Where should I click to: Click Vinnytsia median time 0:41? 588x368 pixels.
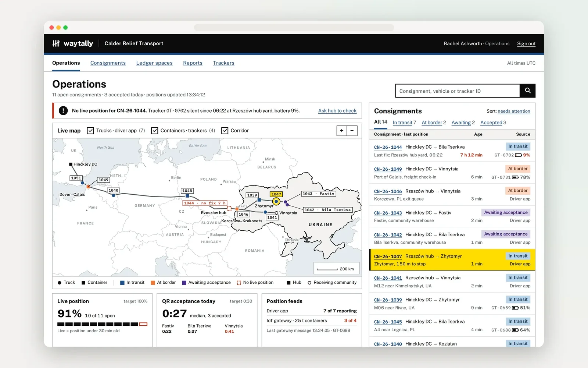[229, 332]
